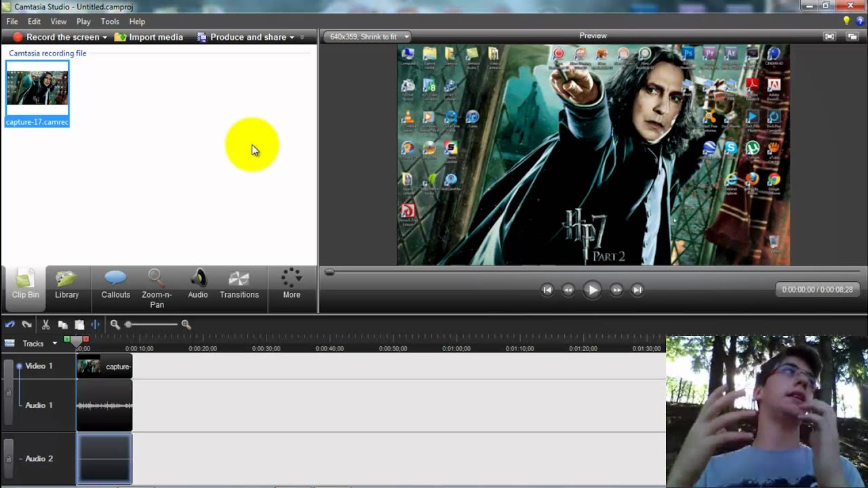This screenshot has width=868, height=488.
Task: Click the Audio 1 track label
Action: (39, 405)
